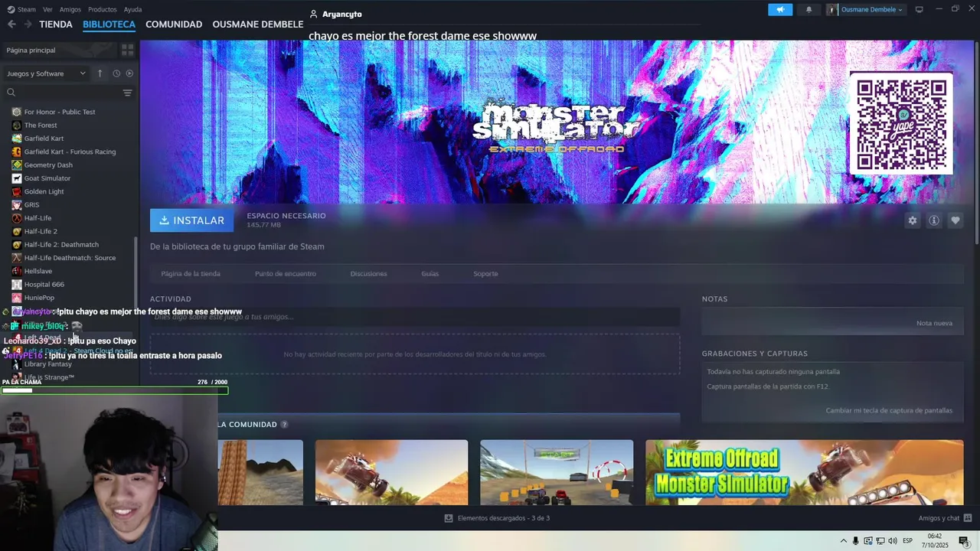Go back with the left arrow
The image size is (980, 551).
coord(11,24)
